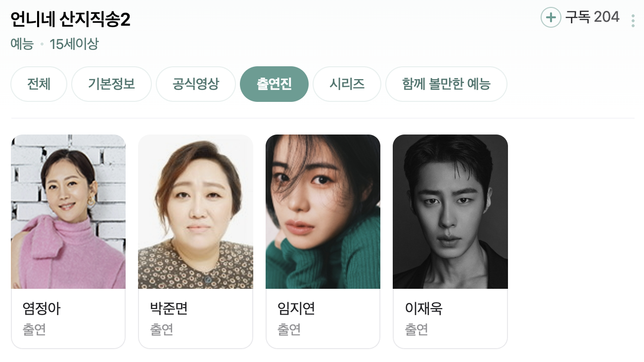The image size is (644, 362).
Task: Open the 함께 볼만한 예능 tab
Action: [x=446, y=84]
